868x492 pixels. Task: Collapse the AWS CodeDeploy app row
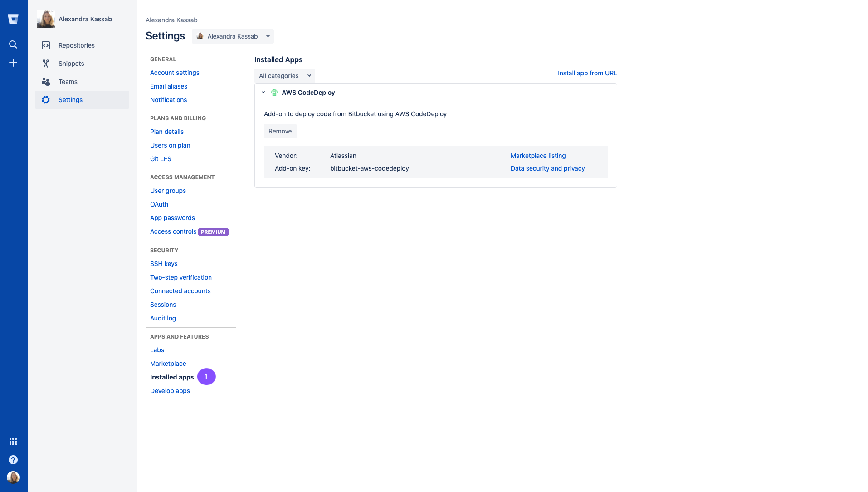pyautogui.click(x=263, y=92)
